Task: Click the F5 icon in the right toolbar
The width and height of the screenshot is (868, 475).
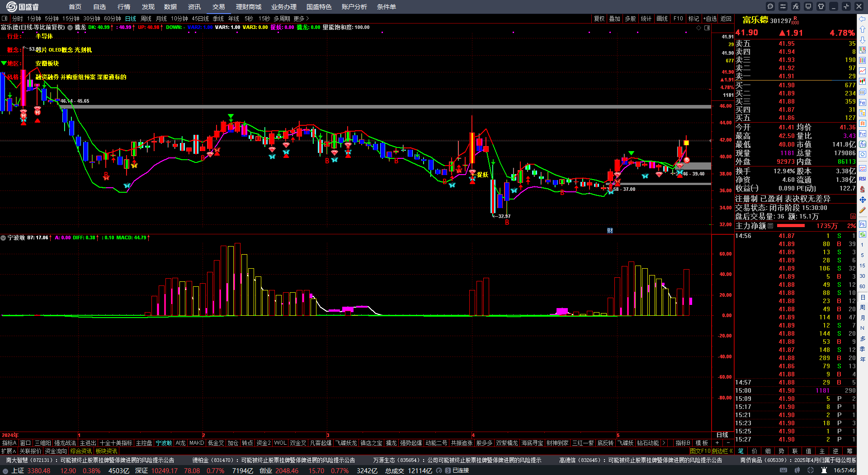Action: click(863, 224)
